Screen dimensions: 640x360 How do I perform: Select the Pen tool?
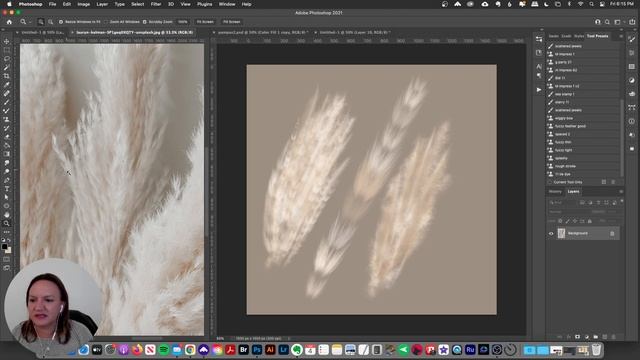click(7, 180)
